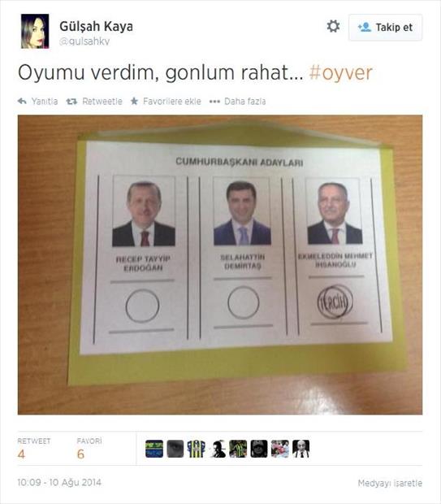Click the Takip et follow button
This screenshot has height=504, width=441.
click(385, 28)
